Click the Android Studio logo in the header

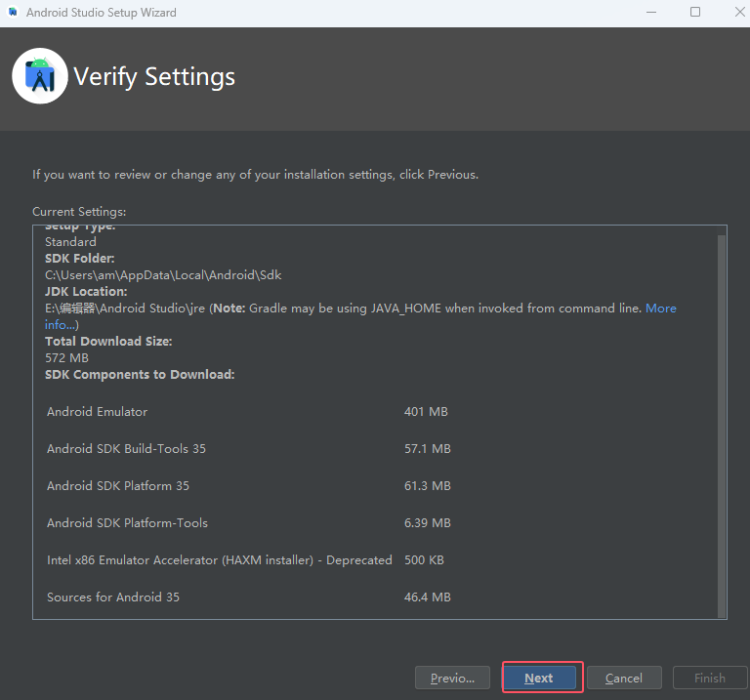(x=40, y=75)
